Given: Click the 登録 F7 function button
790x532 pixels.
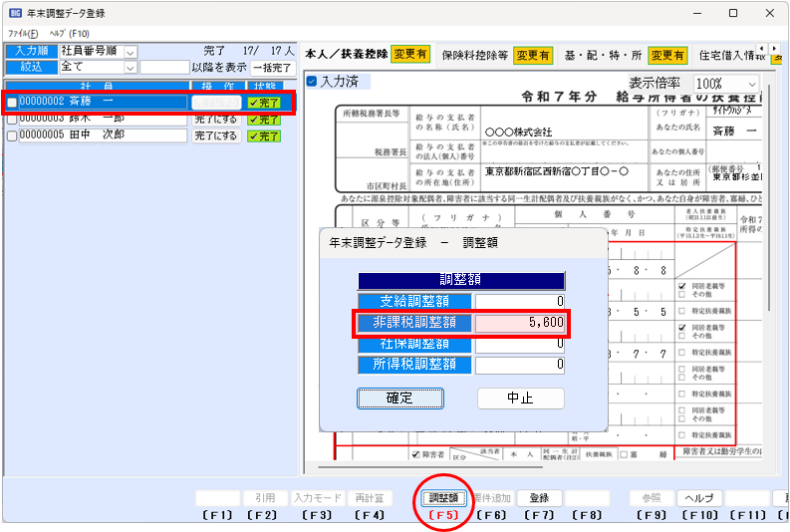Looking at the screenshot, I should pos(539,497).
